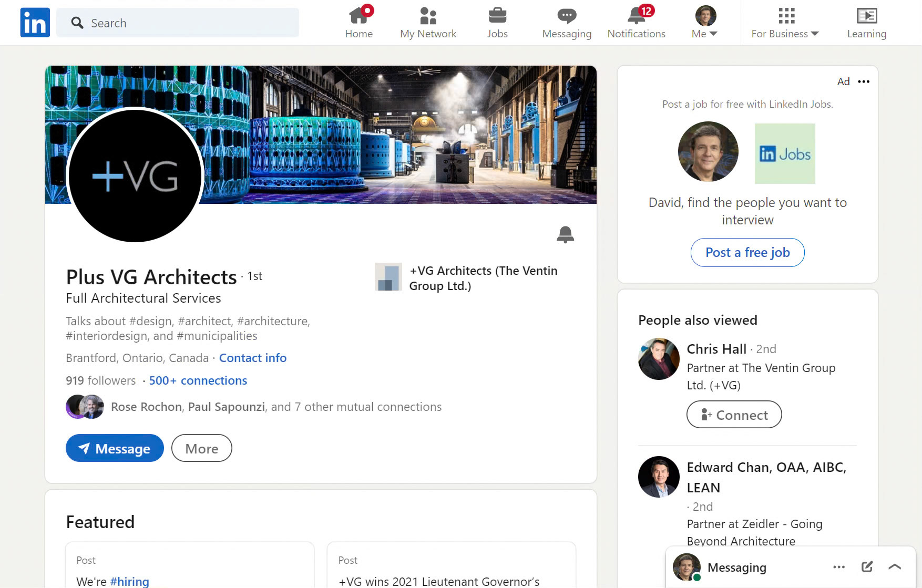This screenshot has width=922, height=588.
Task: Toggle profile notification bell for Plus VG
Action: point(565,234)
